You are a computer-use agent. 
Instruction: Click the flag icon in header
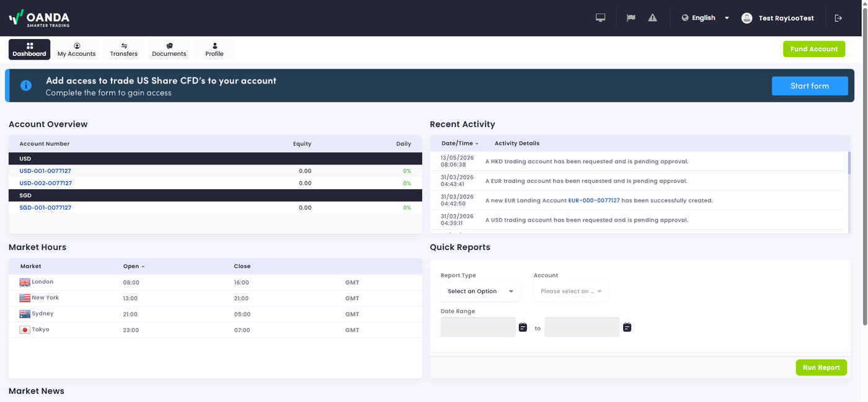[631, 18]
